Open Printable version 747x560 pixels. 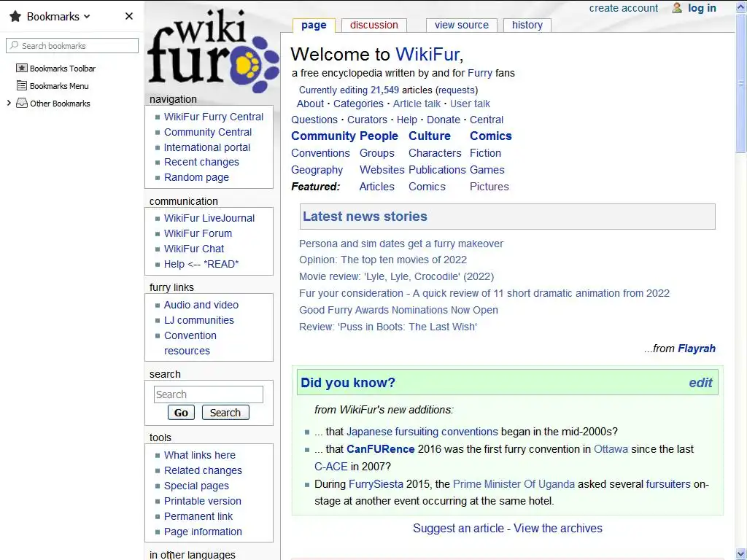pyautogui.click(x=203, y=501)
